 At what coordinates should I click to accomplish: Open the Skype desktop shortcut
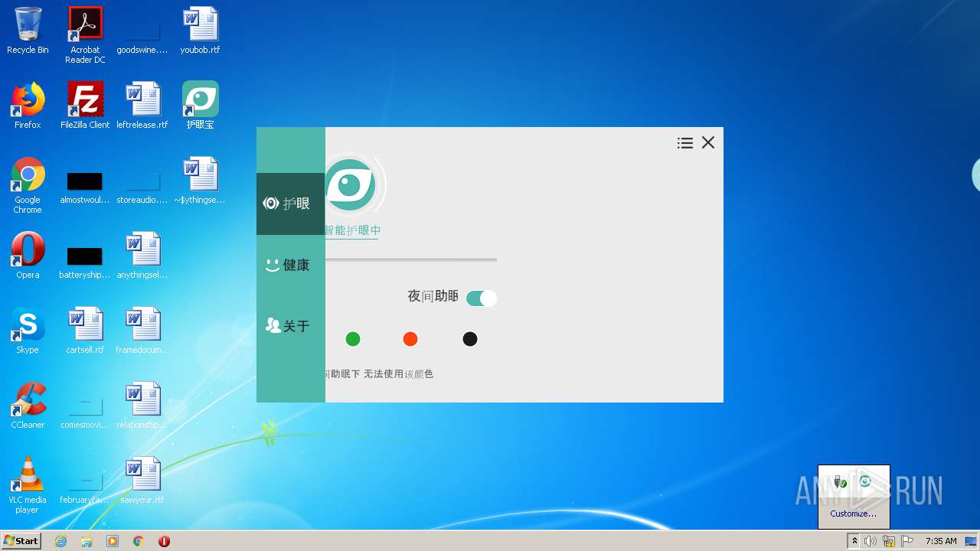click(x=28, y=331)
